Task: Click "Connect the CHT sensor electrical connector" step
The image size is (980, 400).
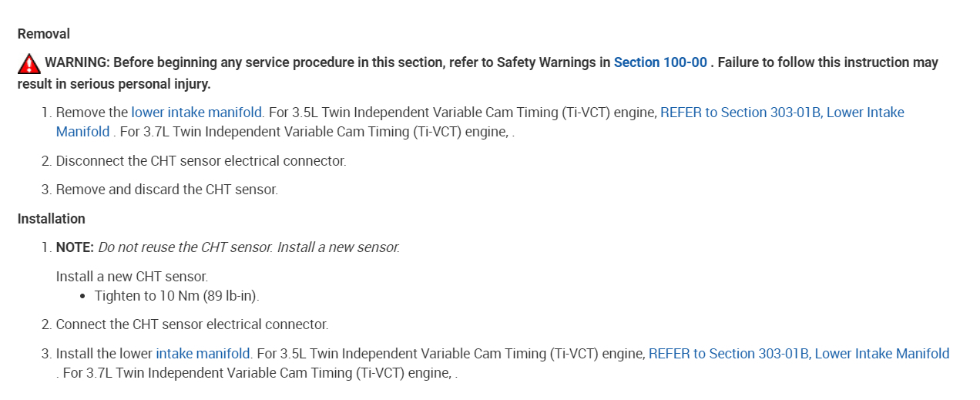Action: pos(192,324)
